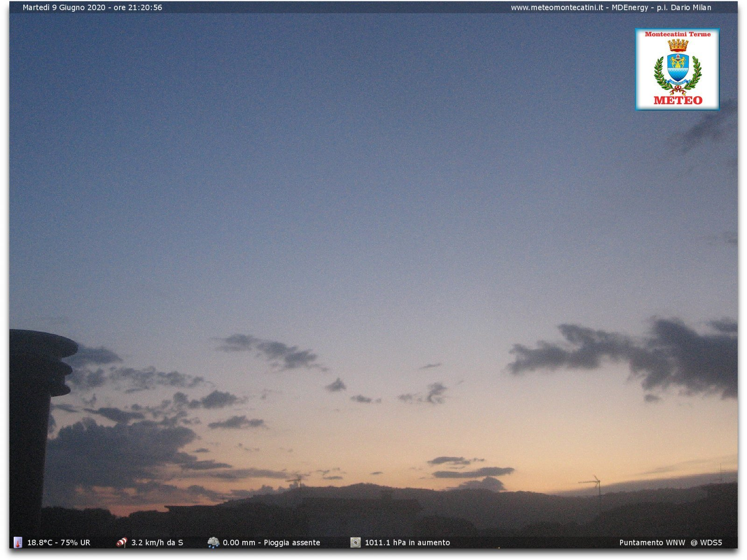This screenshot has width=747, height=560.
Task: Click the pressure reading "1011.1 hPa in aumento"
Action: click(x=408, y=543)
